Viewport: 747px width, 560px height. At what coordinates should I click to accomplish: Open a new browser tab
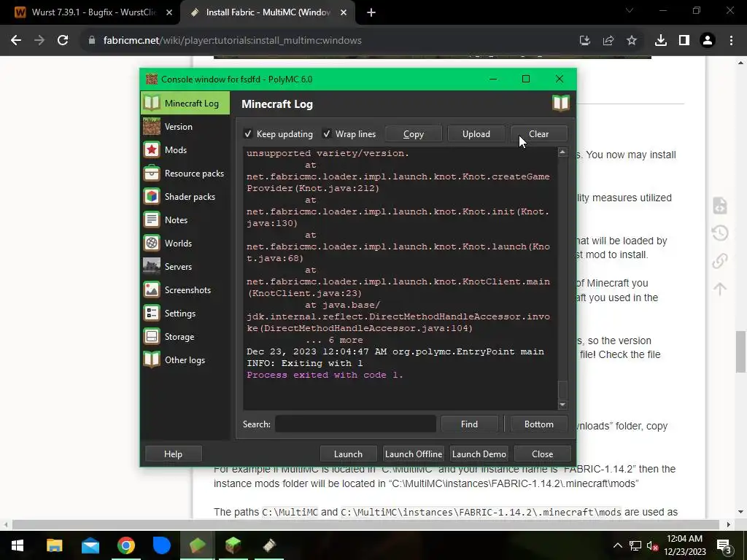coord(371,13)
